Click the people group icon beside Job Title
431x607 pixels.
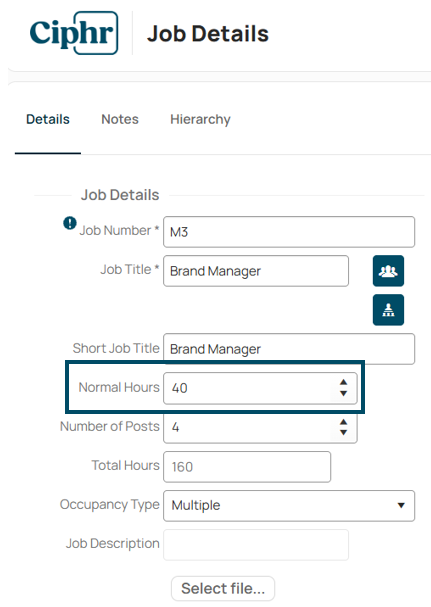388,271
